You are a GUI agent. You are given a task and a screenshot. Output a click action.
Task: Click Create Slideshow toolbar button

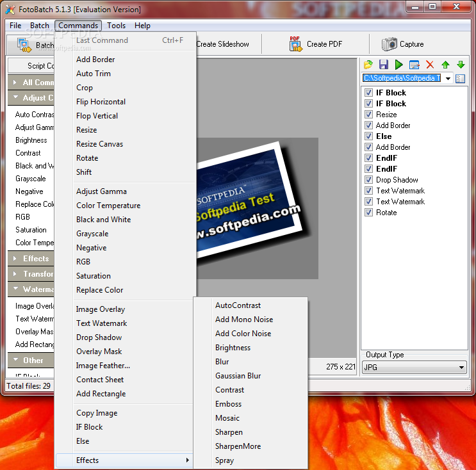(222, 44)
